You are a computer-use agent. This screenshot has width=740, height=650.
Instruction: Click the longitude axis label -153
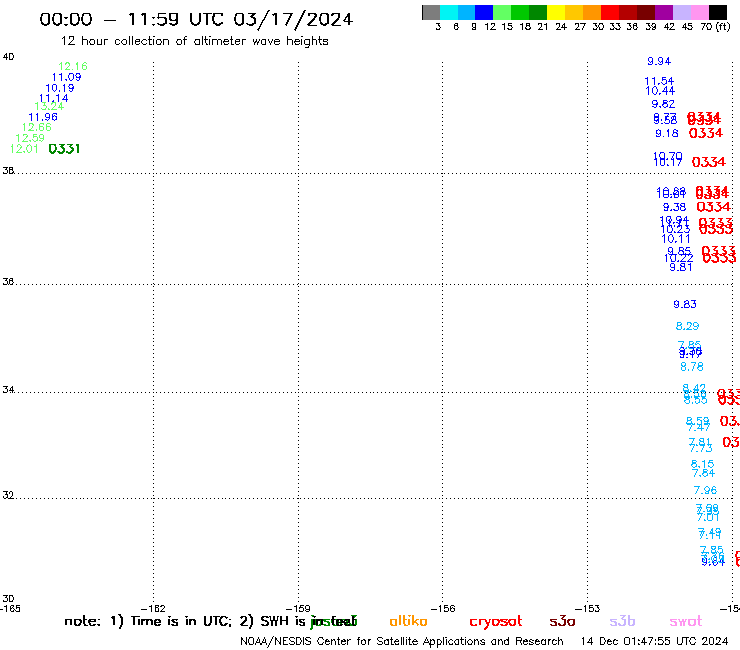588,609
